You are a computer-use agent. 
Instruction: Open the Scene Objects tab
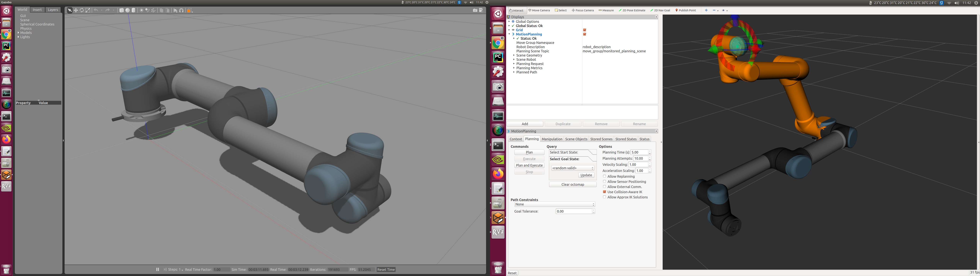pos(576,139)
